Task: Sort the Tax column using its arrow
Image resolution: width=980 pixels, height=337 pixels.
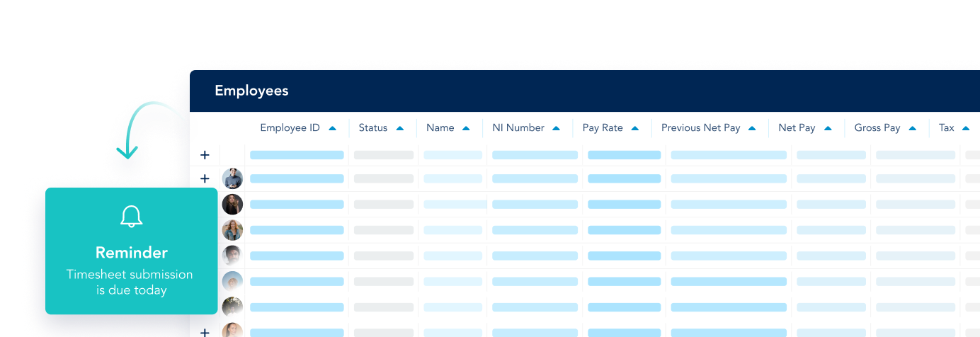Action: [967, 128]
